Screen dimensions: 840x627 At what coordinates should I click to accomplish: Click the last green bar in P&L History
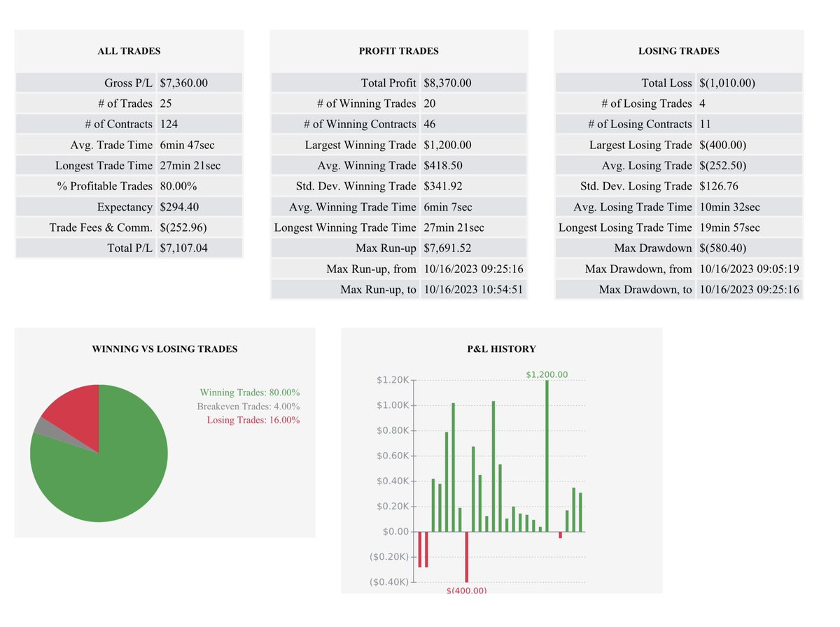(580, 512)
